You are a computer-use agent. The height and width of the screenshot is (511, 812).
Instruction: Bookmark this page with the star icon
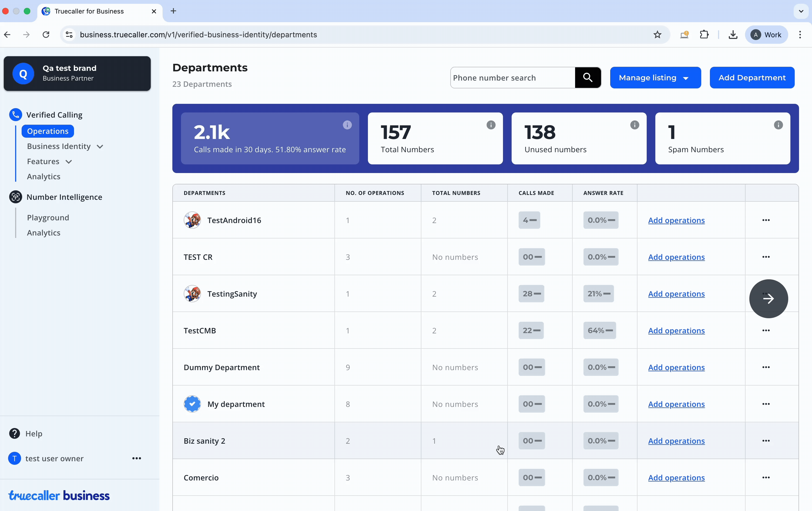pyautogui.click(x=657, y=34)
